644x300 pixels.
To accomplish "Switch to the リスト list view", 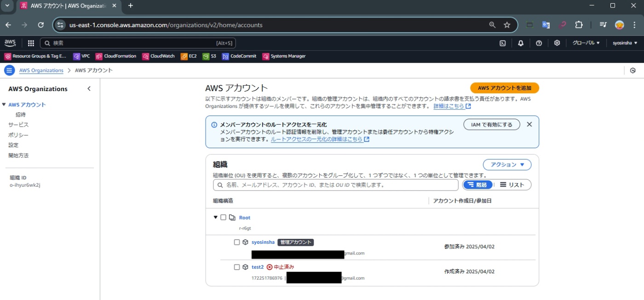I will pos(512,185).
